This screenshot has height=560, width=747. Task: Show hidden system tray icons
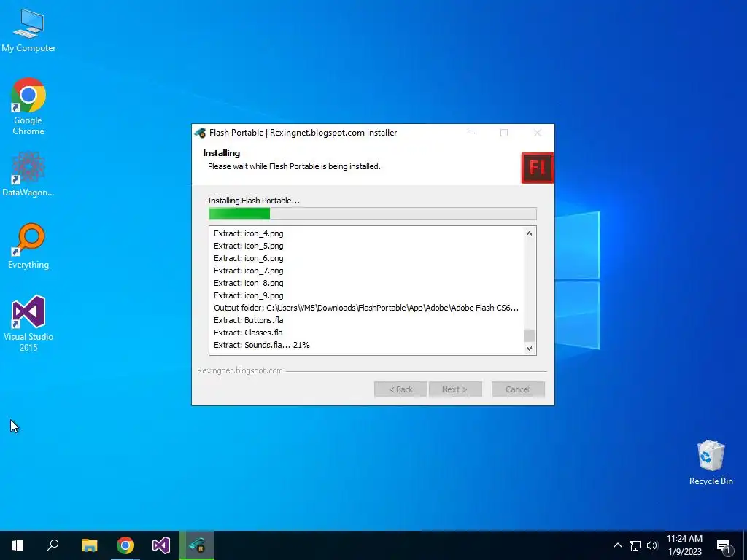617,545
